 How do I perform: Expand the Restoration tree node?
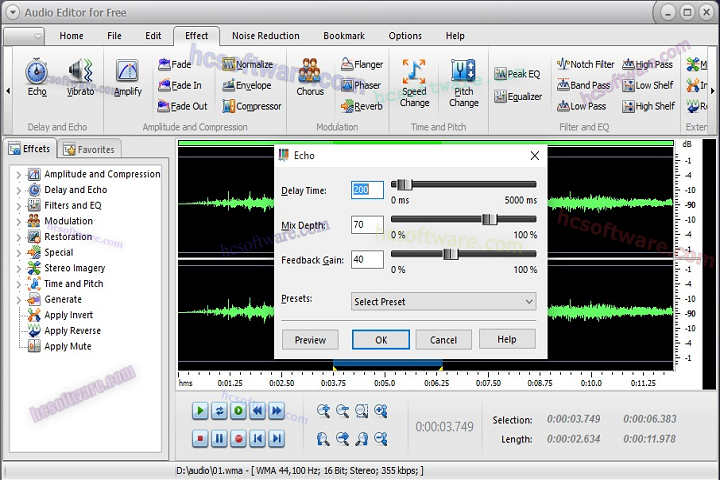coord(18,237)
